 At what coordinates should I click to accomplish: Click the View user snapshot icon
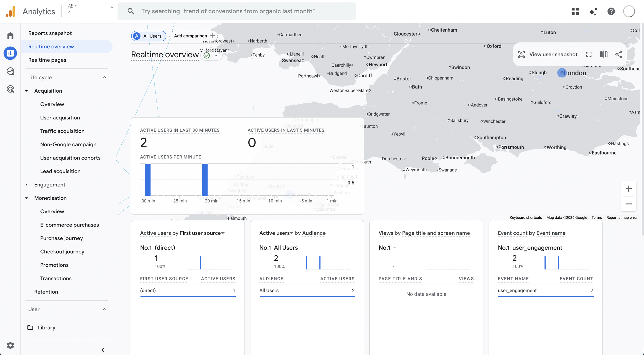click(522, 54)
